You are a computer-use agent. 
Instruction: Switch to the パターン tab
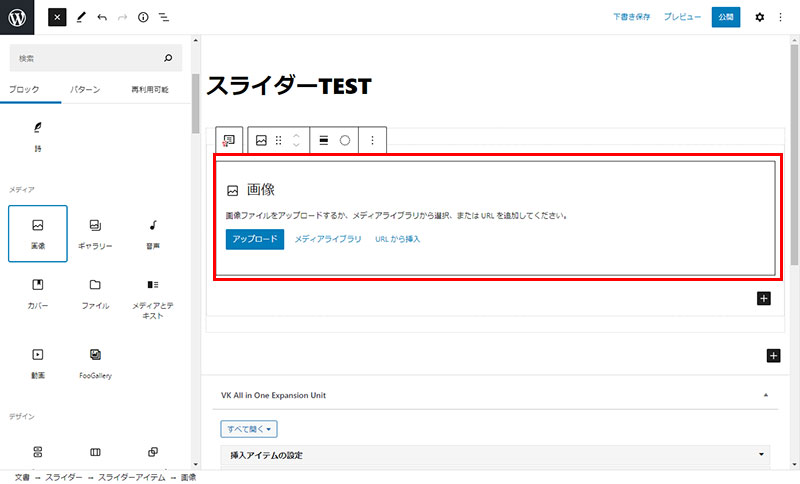85,90
